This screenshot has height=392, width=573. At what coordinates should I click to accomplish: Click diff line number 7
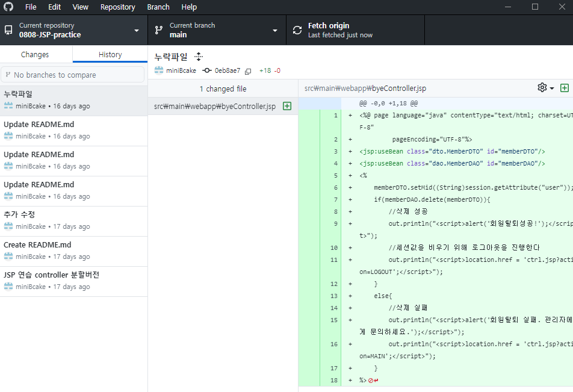point(335,200)
